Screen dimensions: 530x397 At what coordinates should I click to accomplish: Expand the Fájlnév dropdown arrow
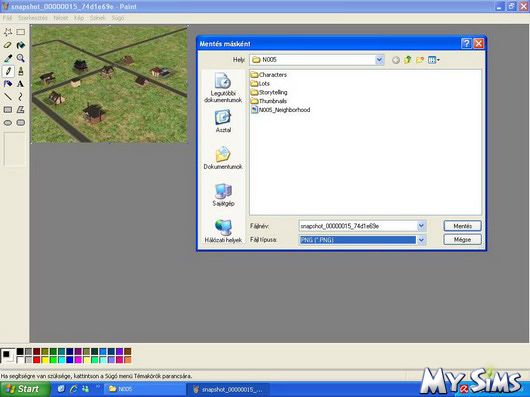(421, 226)
